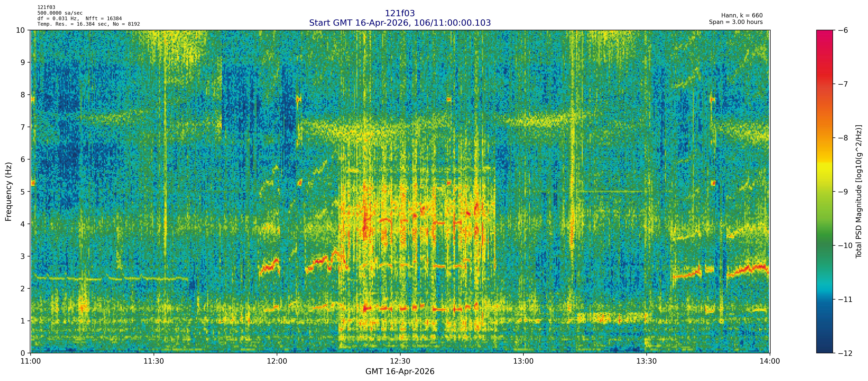
Task: Click the 12:30 time axis tick label
Action: click(400, 362)
